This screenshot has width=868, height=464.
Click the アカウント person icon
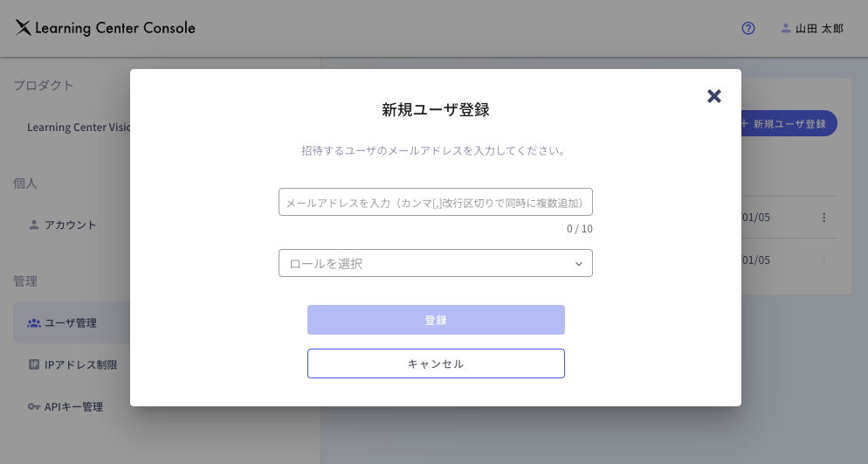point(34,225)
